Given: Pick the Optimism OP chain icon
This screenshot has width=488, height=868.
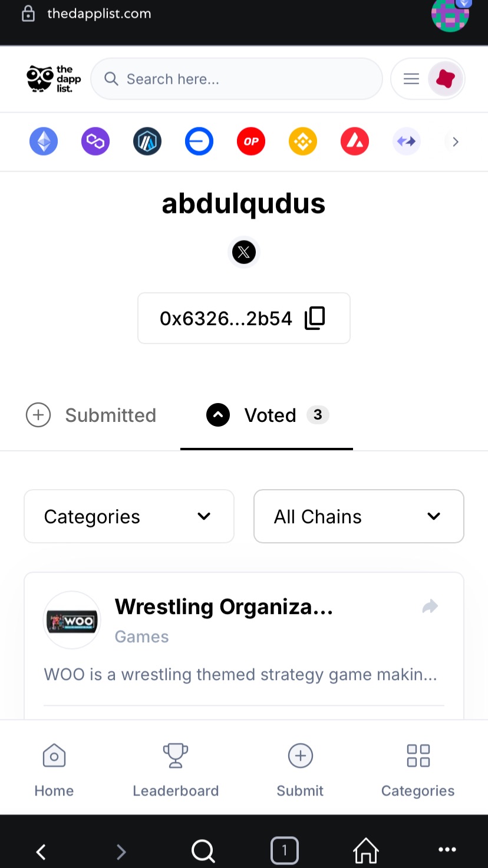Looking at the screenshot, I should click(251, 142).
